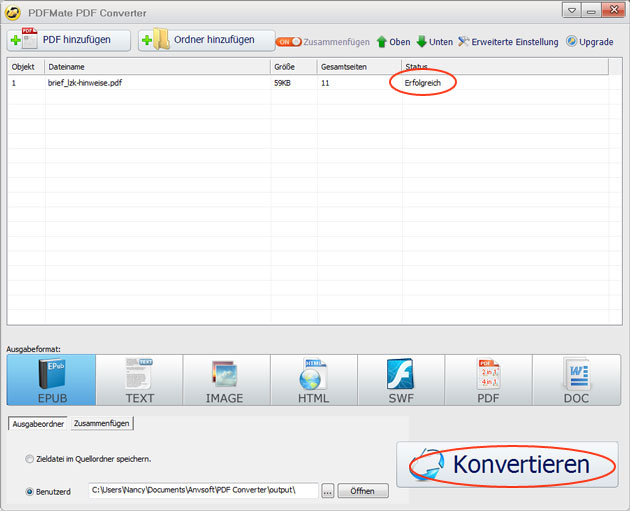The width and height of the screenshot is (630, 511).
Task: Click the Status column header
Action: click(505, 67)
